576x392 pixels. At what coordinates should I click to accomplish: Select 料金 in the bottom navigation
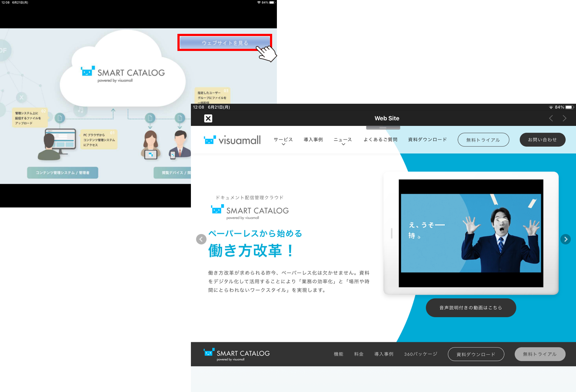(x=359, y=354)
